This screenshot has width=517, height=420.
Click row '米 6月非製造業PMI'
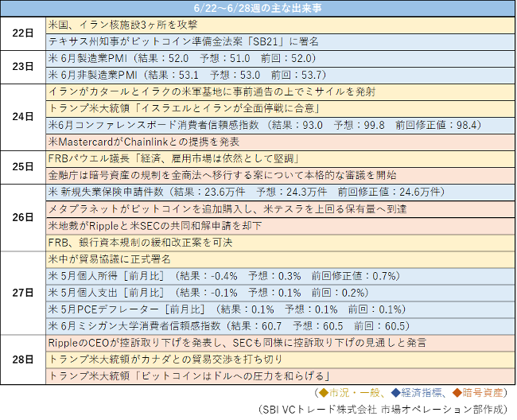280,75
